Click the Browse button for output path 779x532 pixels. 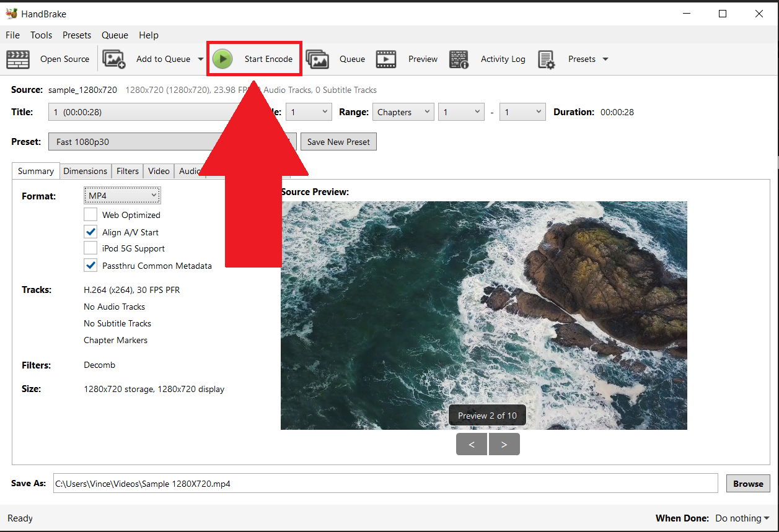748,483
